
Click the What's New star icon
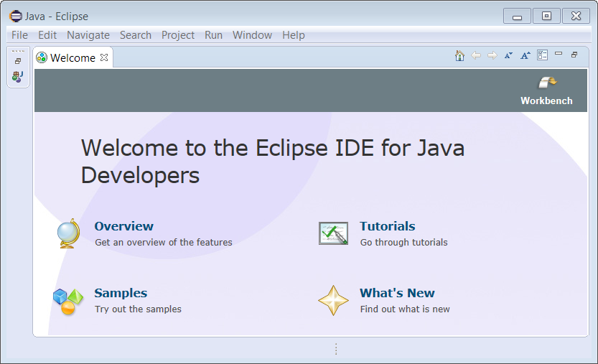[x=333, y=301]
